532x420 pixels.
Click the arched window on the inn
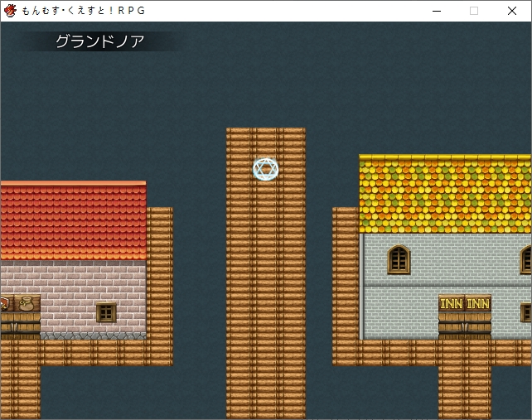point(399,259)
